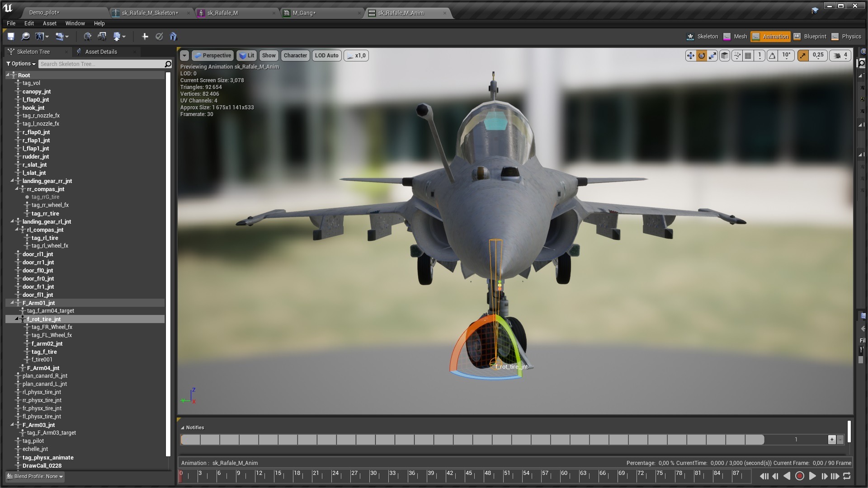Switch to Mesh editor mode
The width and height of the screenshot is (868, 488).
(x=735, y=37)
